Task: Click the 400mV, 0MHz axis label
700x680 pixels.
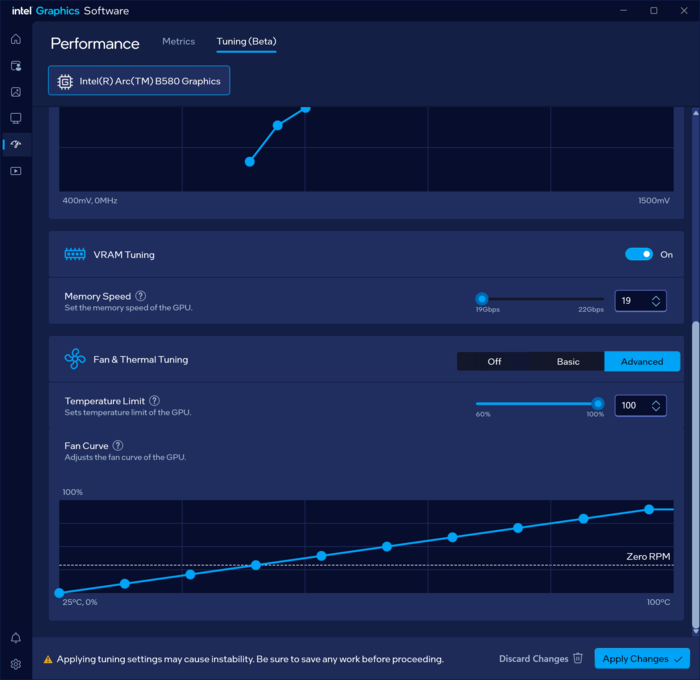Action: point(90,200)
